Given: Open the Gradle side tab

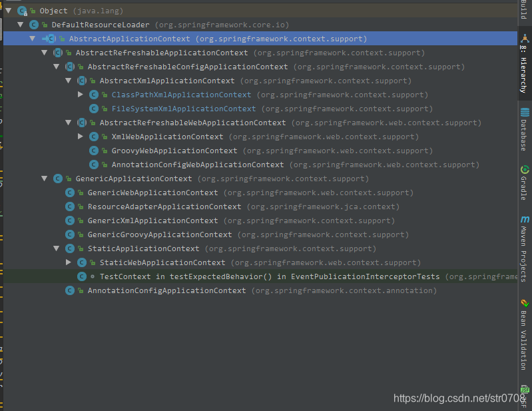Looking at the screenshot, I should coord(525,183).
